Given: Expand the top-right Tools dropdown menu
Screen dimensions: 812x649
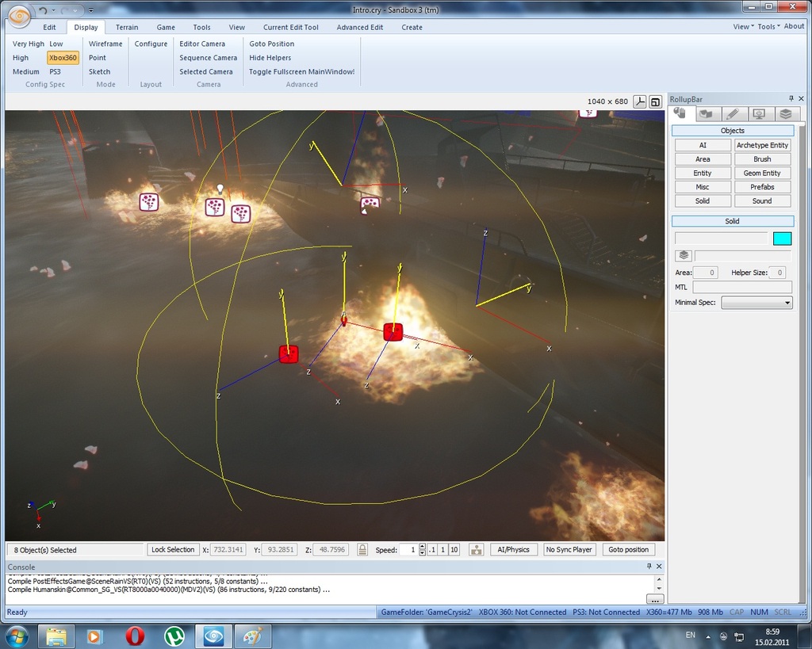Looking at the screenshot, I should click(x=768, y=26).
